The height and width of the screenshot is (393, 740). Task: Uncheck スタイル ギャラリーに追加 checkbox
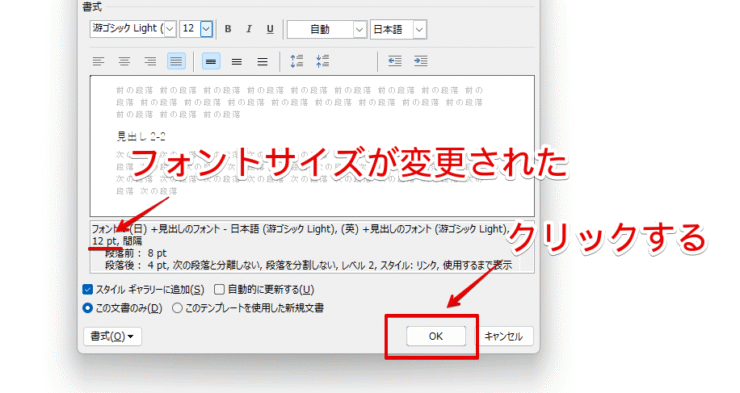point(88,289)
